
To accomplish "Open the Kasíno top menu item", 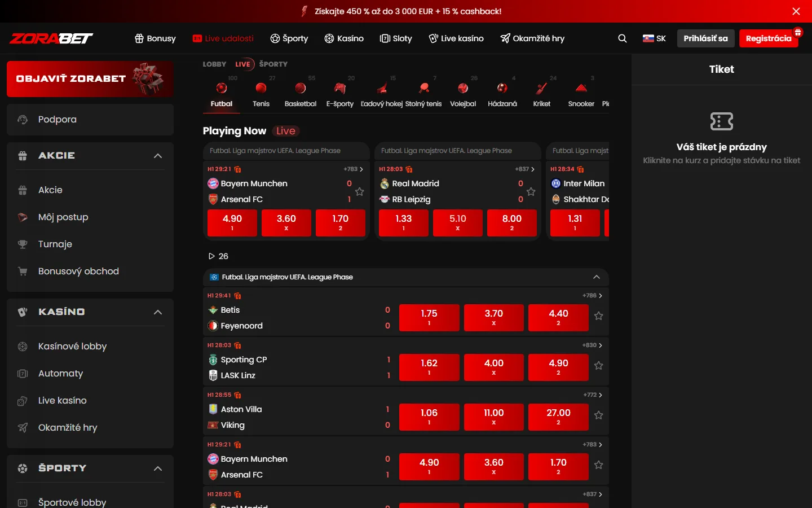I will point(344,38).
